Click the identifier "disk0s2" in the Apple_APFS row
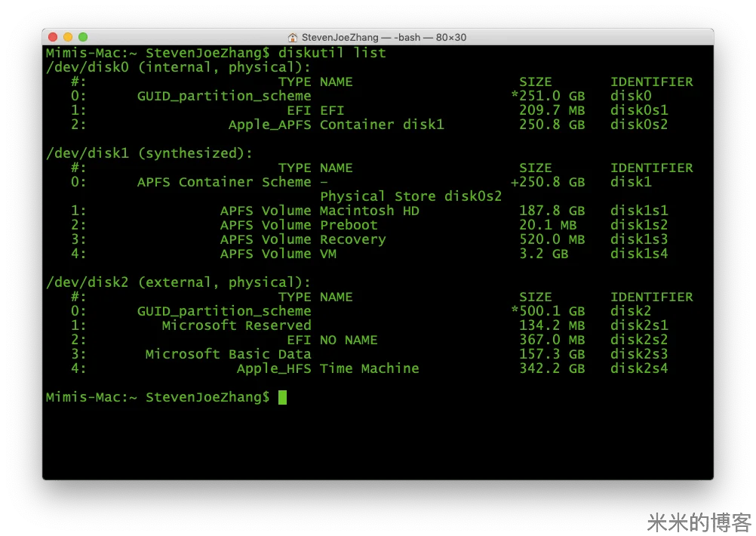The width and height of the screenshot is (756, 536). click(x=639, y=125)
